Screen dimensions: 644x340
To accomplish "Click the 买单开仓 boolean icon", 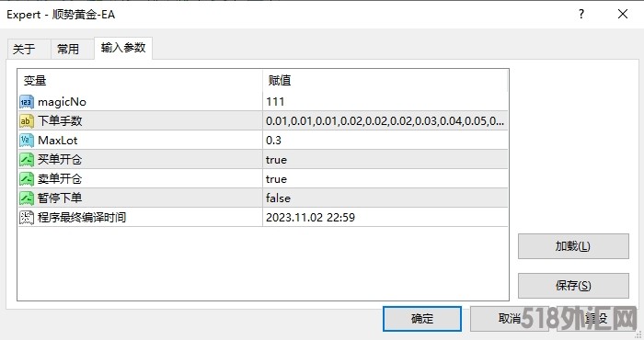I will (x=27, y=160).
